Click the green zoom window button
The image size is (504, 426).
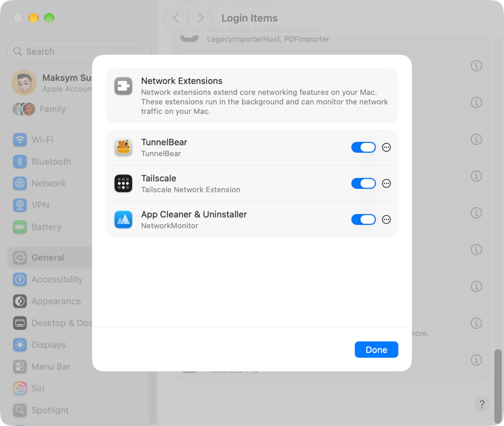pos(49,18)
